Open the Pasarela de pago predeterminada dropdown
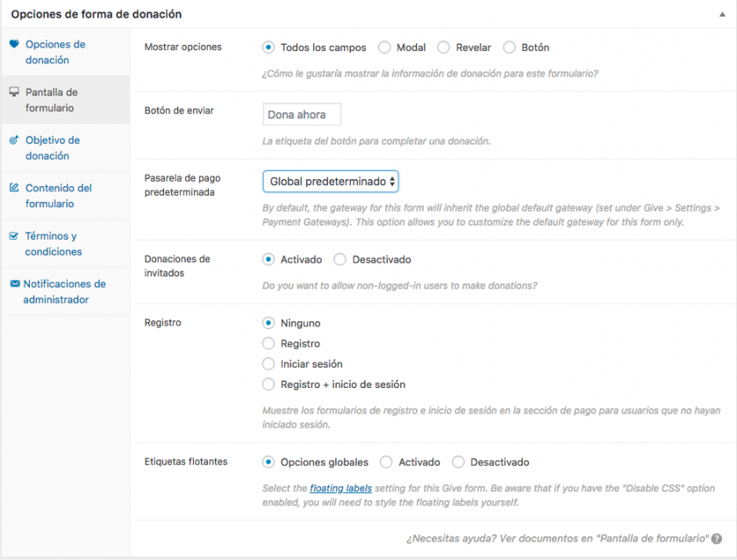The image size is (737, 560). tap(330, 181)
